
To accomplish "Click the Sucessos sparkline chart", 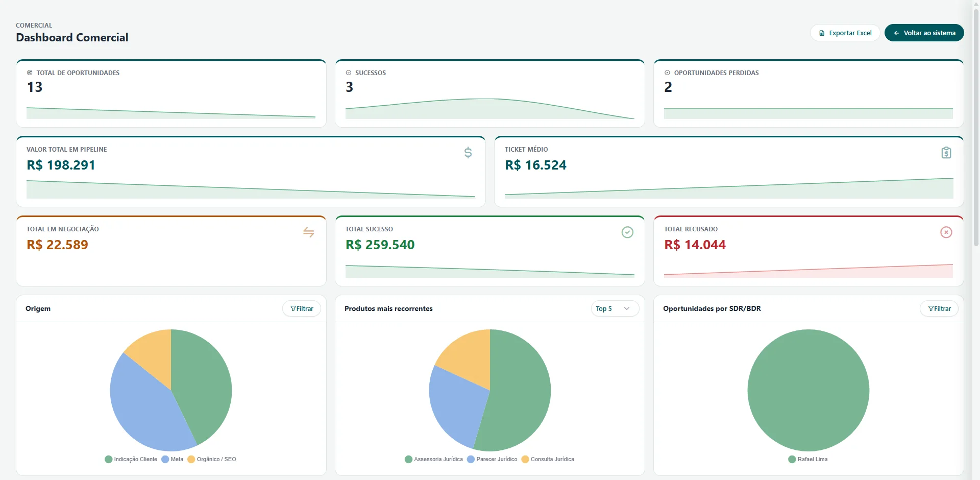I will tap(490, 108).
